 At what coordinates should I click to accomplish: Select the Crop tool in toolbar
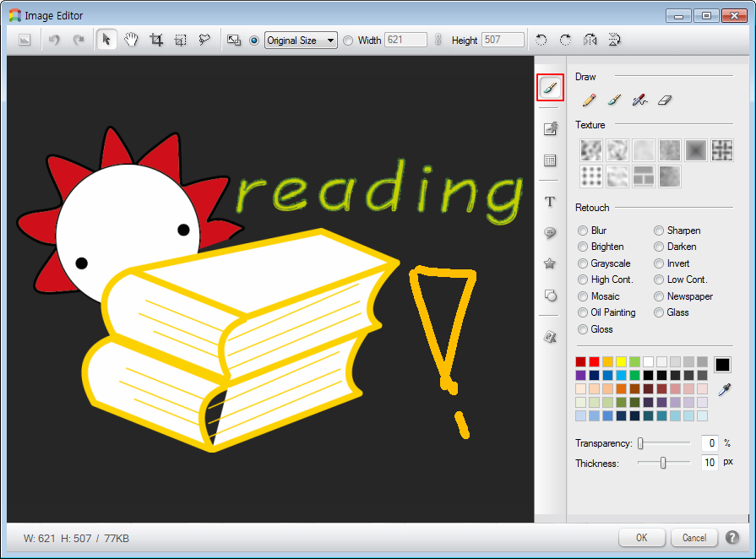pyautogui.click(x=156, y=40)
